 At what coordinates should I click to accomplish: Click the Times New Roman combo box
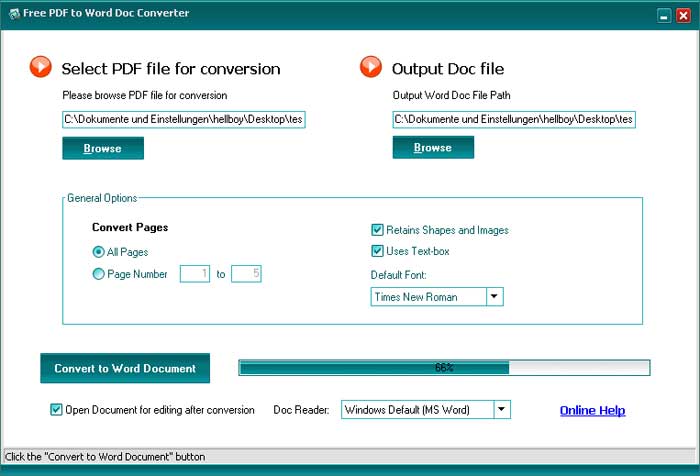[x=437, y=296]
